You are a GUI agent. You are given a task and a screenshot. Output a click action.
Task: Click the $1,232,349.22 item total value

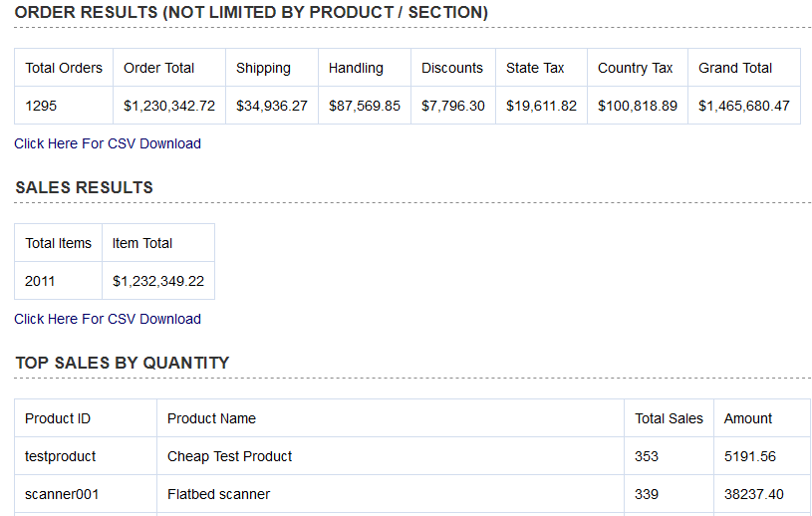coord(158,281)
